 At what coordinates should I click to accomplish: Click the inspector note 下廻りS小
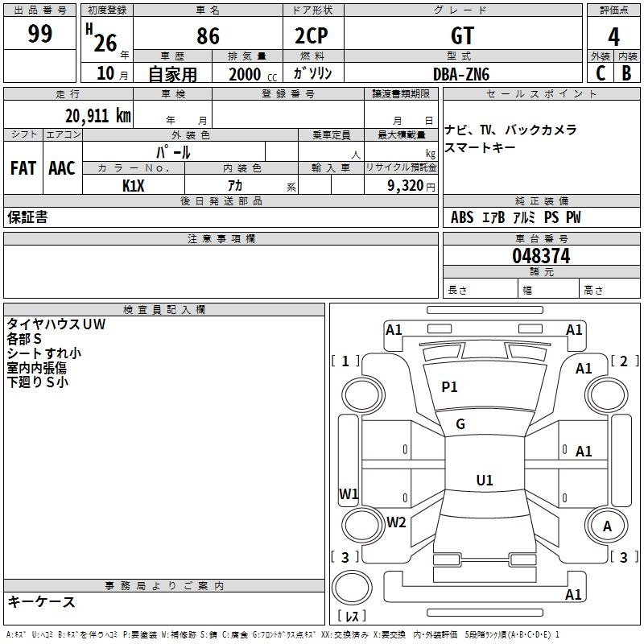(37, 382)
